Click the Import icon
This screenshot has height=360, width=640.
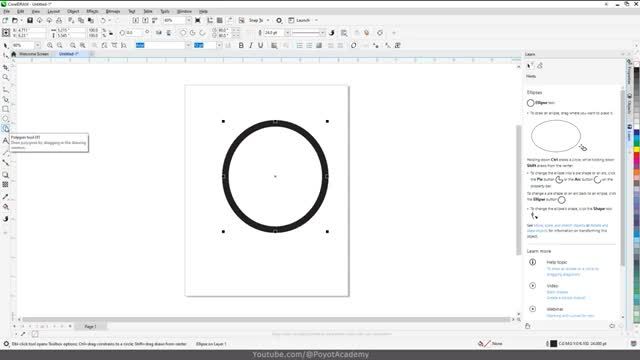(x=136, y=20)
